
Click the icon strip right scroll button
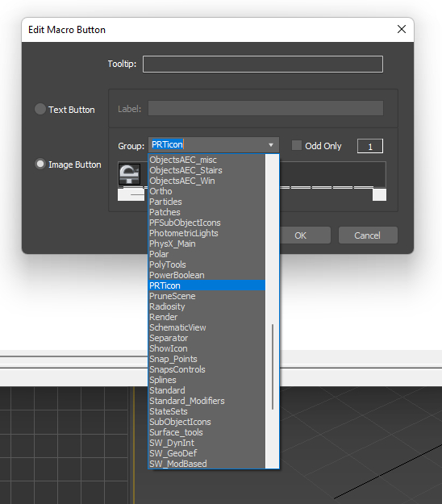[379, 195]
